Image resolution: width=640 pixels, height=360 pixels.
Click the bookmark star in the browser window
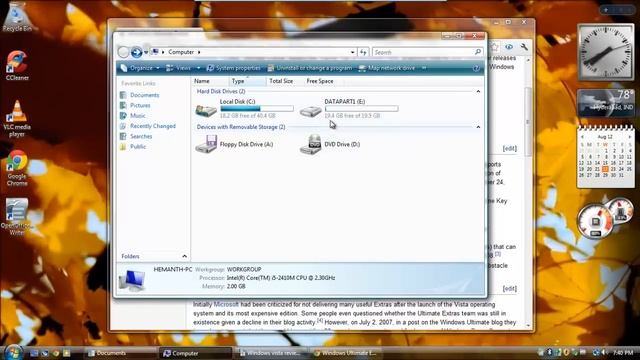(x=494, y=47)
